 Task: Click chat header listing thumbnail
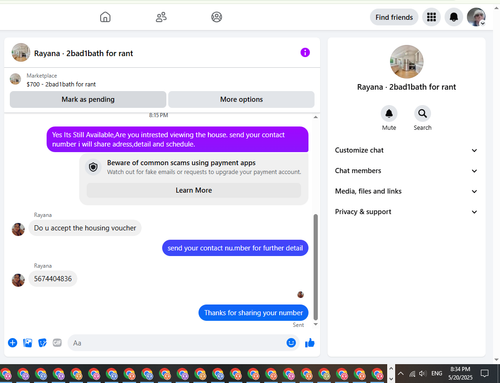(21, 52)
